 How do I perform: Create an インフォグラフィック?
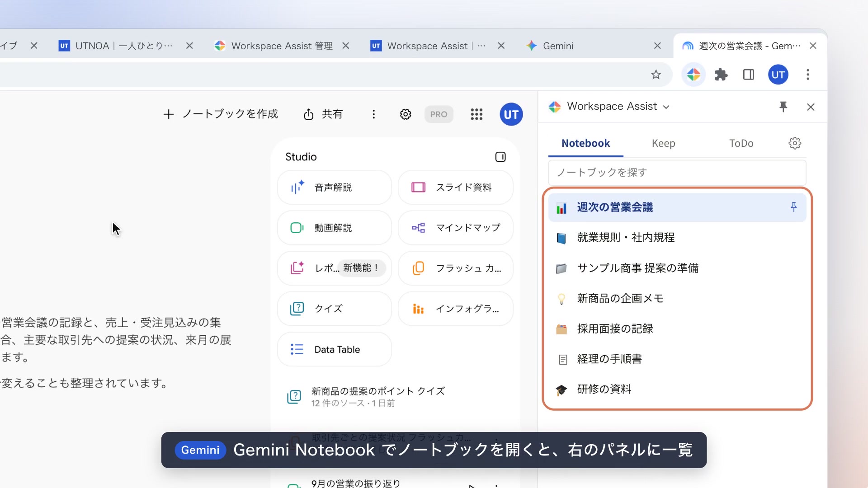click(x=455, y=309)
